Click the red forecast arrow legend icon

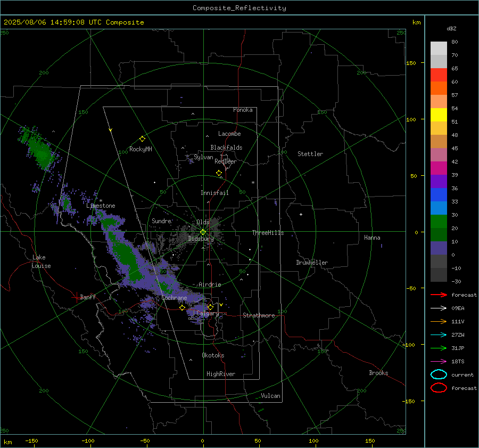439,295
